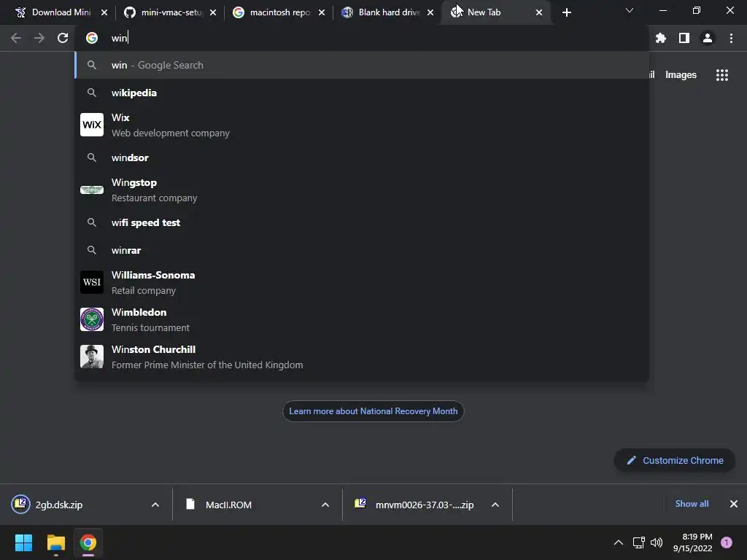Screen dimensions: 747x560
Task: Expand options for 2gb.dsk.zip download
Action: (155, 505)
